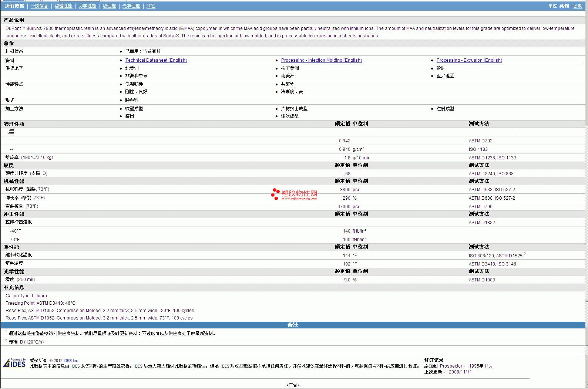Click the 1.8 g/10 min value

(357, 158)
